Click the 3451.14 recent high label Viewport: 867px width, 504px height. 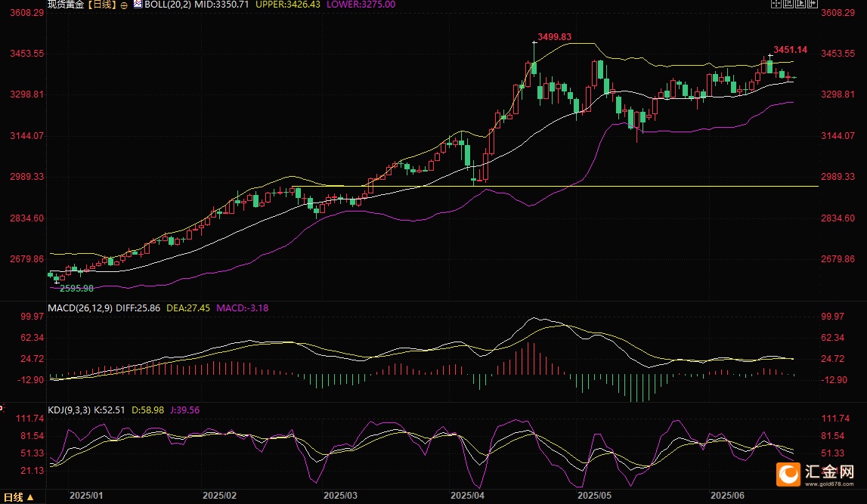(790, 50)
